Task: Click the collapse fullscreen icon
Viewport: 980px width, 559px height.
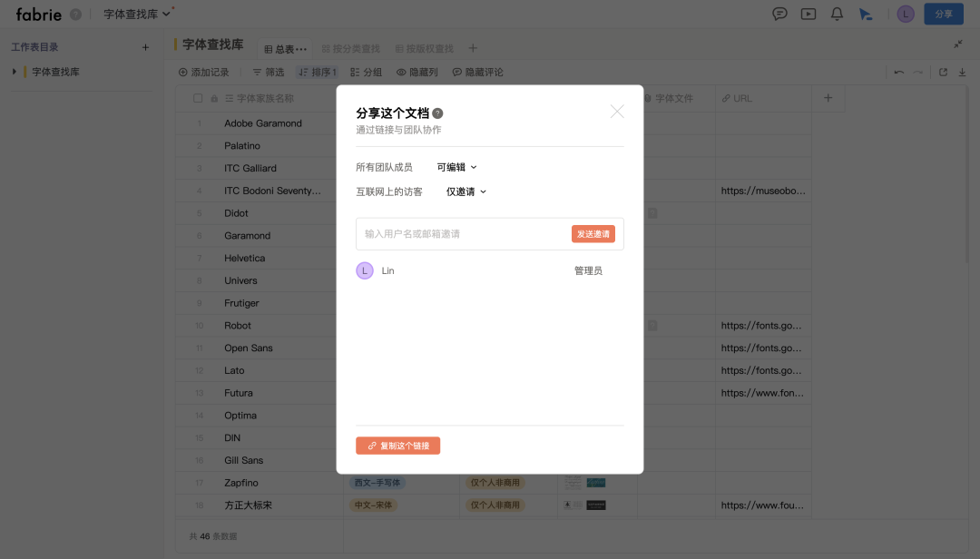Action: point(958,44)
